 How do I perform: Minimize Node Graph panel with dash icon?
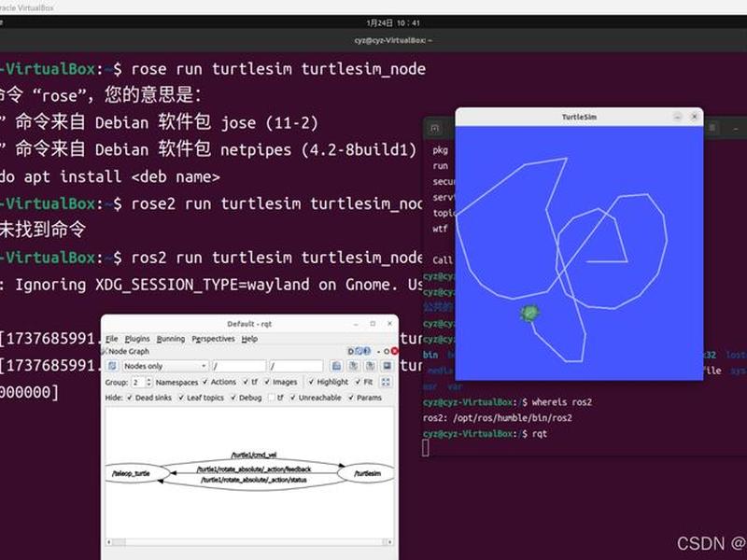(x=379, y=352)
